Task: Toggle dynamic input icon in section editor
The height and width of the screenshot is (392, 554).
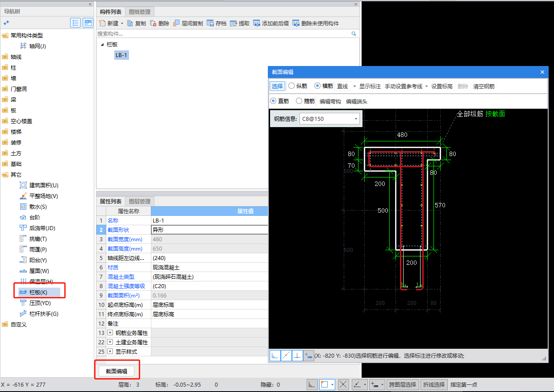Action: pyautogui.click(x=308, y=355)
